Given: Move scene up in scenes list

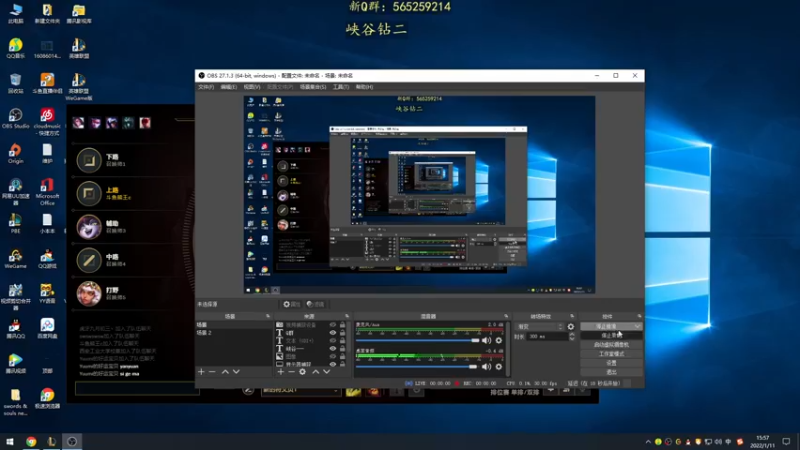Looking at the screenshot, I should click(x=225, y=372).
